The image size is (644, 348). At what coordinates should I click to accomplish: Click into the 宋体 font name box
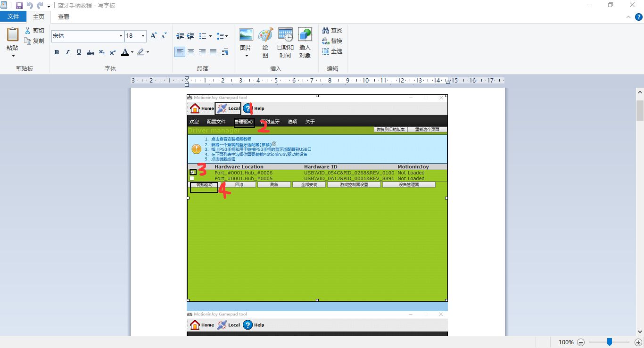pos(84,36)
